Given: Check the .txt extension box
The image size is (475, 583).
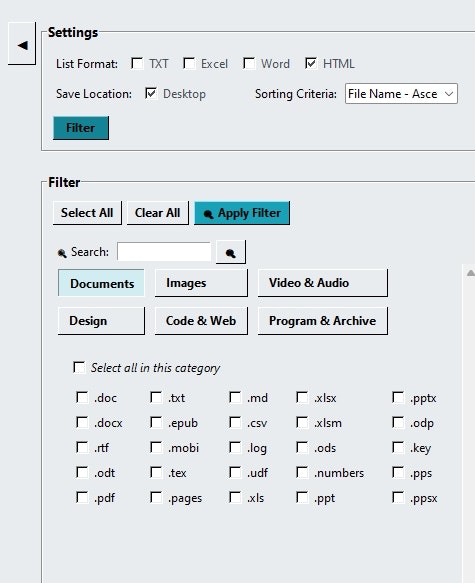Looking at the screenshot, I should click(156, 397).
